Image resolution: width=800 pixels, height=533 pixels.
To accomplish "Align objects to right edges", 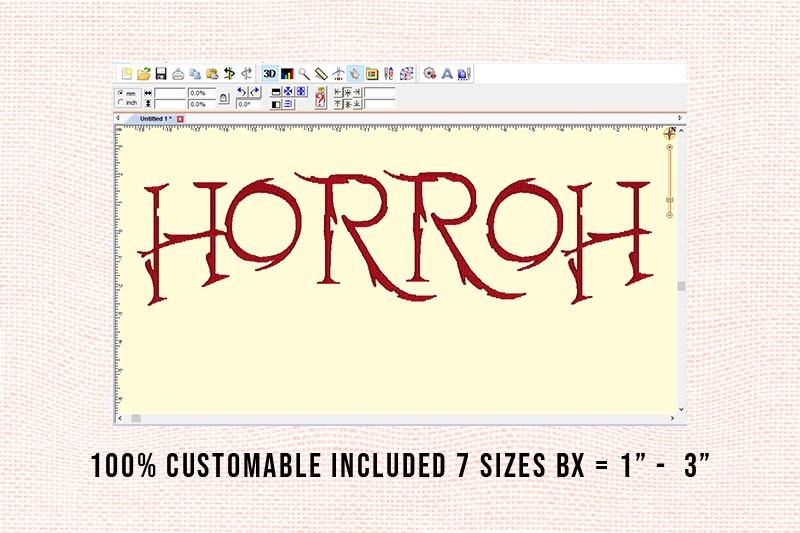I will coord(357,92).
